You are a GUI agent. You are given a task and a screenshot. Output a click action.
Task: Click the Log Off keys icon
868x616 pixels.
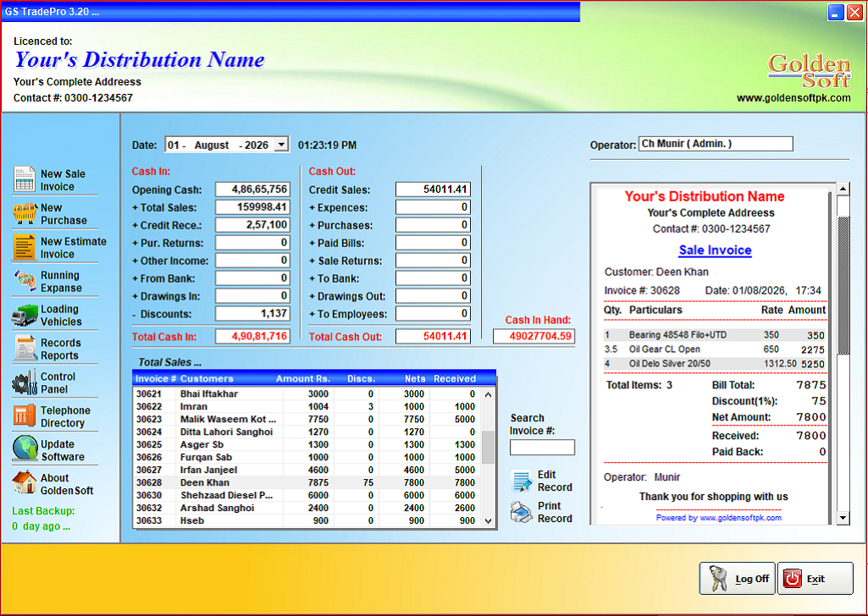point(718,579)
